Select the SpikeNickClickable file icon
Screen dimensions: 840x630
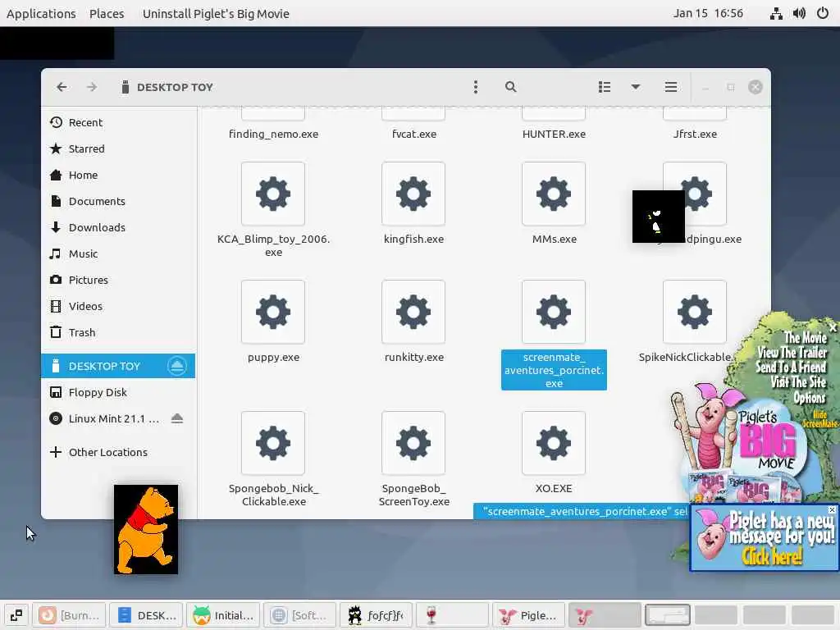[694, 311]
